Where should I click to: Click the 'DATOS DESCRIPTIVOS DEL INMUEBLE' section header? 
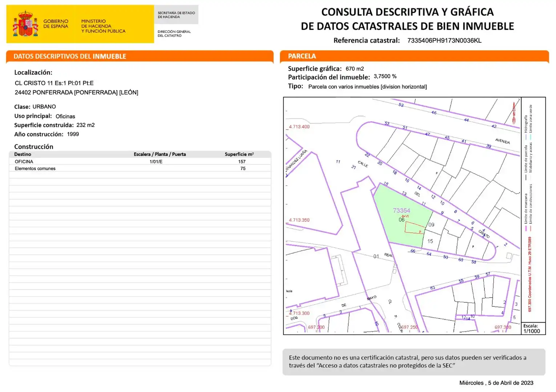[140, 56]
